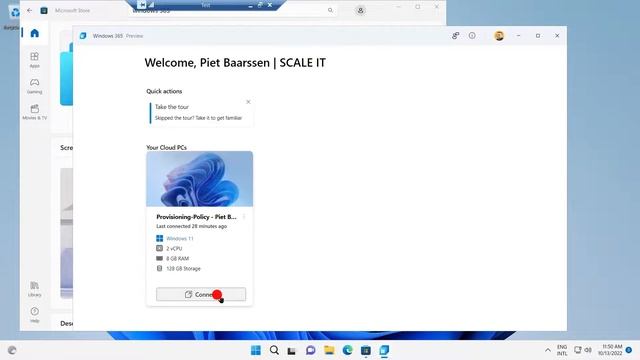Switch to Microsoft Store on the taskbar

366,350
